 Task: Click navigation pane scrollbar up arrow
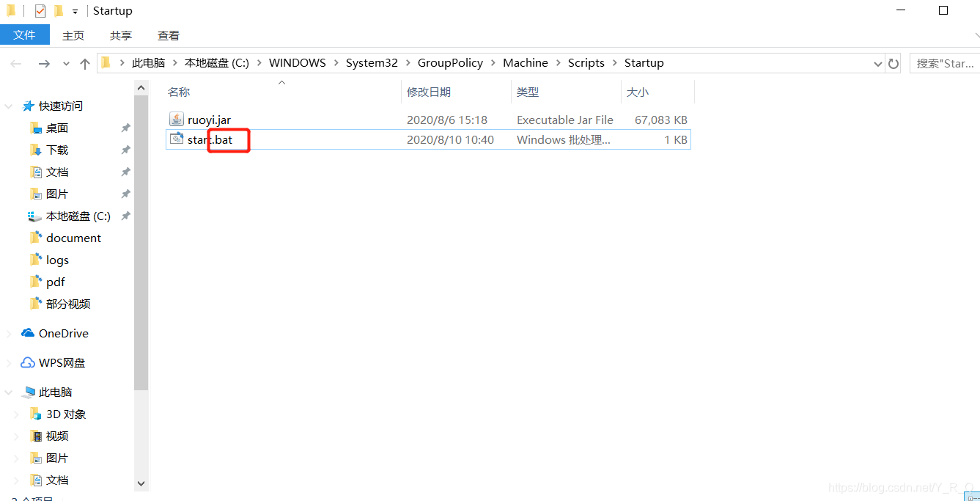tap(141, 87)
